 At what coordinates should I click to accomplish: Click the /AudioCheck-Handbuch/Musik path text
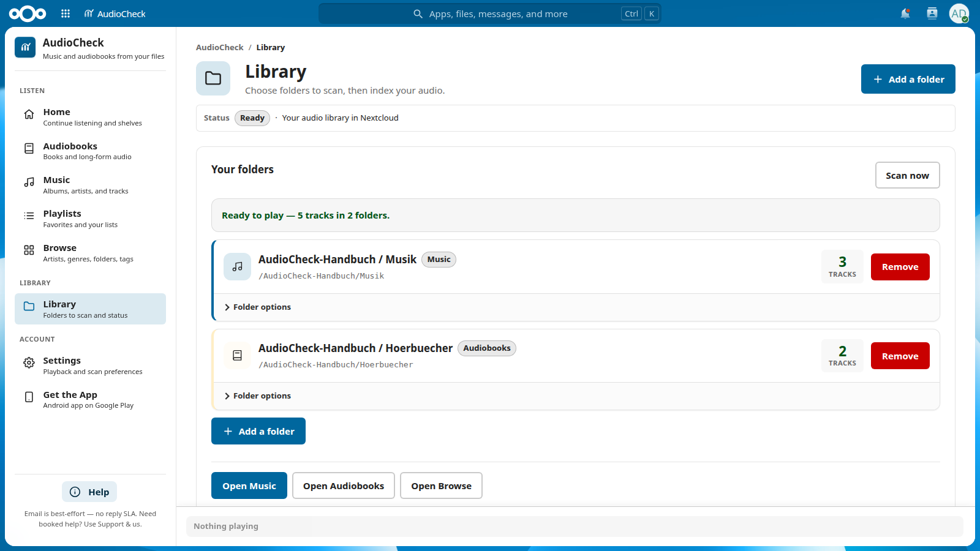pos(322,276)
